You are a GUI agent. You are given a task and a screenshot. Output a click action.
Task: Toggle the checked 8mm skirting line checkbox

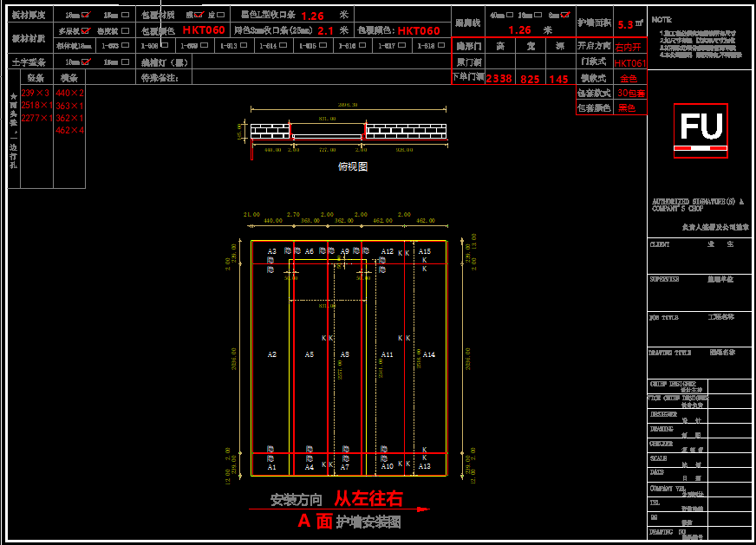click(565, 16)
